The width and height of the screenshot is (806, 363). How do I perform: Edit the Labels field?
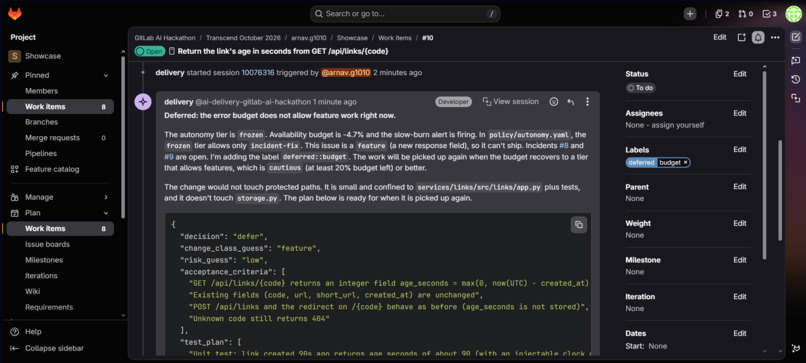point(740,150)
